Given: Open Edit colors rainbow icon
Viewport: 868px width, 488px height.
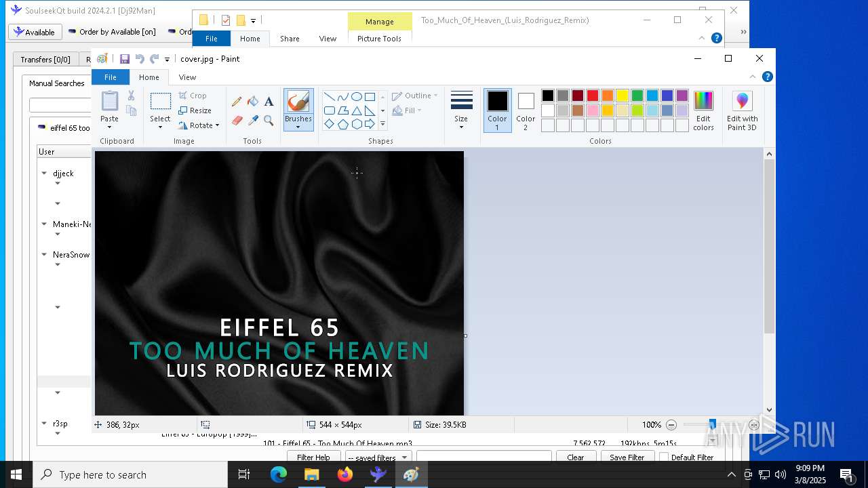Looking at the screenshot, I should (x=703, y=101).
